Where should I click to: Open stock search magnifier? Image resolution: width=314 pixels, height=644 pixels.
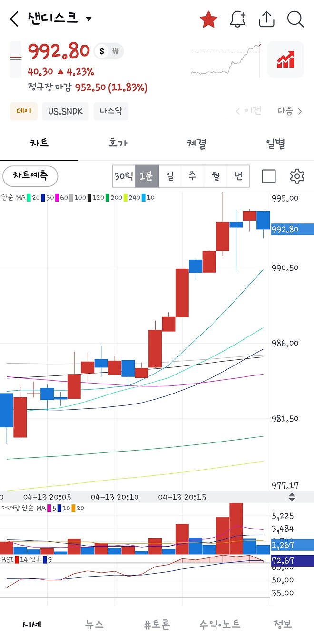(295, 19)
